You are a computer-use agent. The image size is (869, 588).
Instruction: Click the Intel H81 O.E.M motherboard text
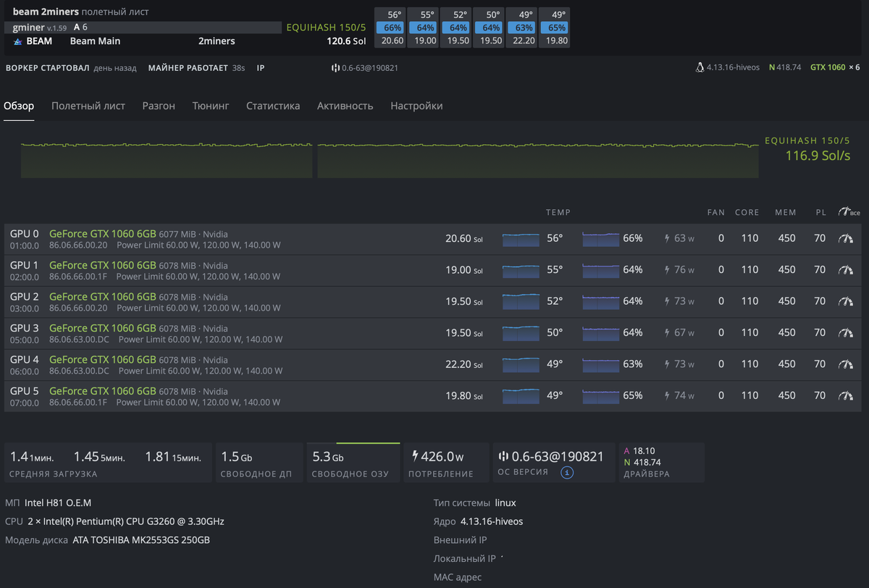[x=58, y=503]
